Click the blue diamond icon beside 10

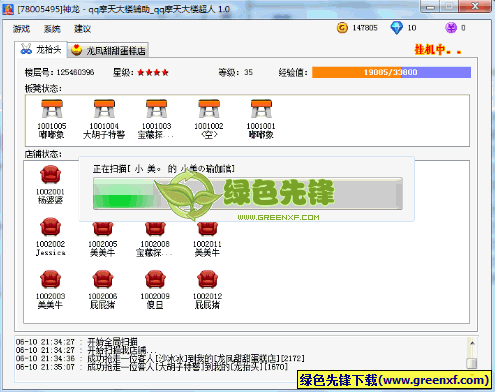tap(396, 28)
